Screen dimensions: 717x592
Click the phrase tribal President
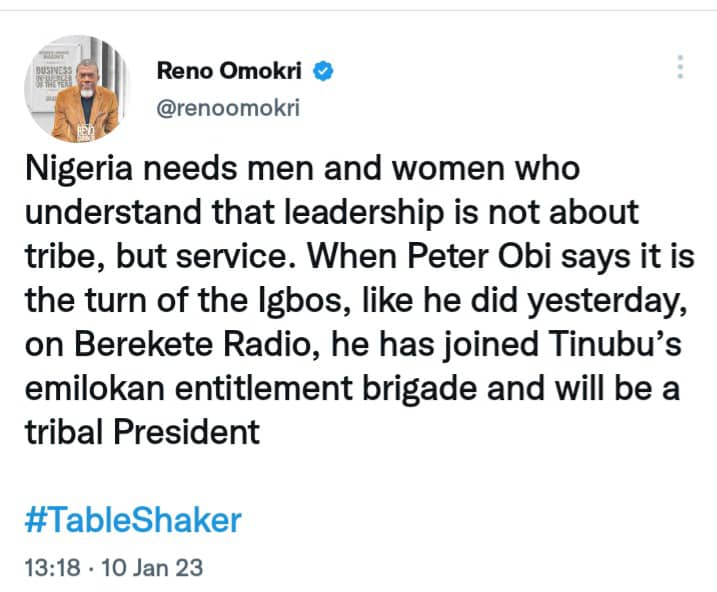point(143,432)
